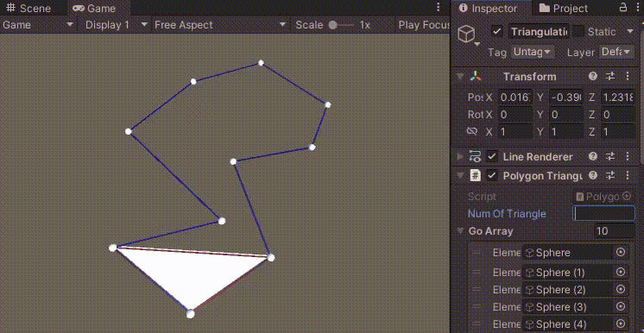This screenshot has width=644, height=333.
Task: Open Line Renderer preset settings icon
Action: (x=610, y=156)
